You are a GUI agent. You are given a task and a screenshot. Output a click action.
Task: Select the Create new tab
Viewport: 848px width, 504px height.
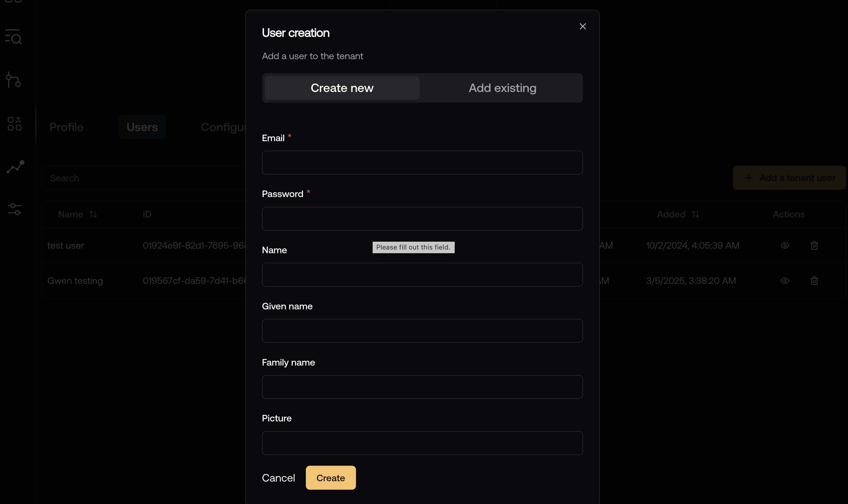pos(342,88)
